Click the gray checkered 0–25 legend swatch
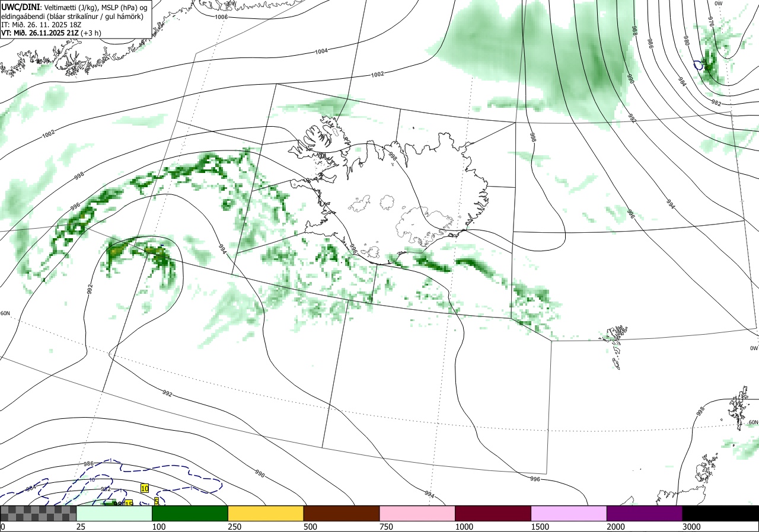This screenshot has width=759, height=532. pyautogui.click(x=39, y=513)
